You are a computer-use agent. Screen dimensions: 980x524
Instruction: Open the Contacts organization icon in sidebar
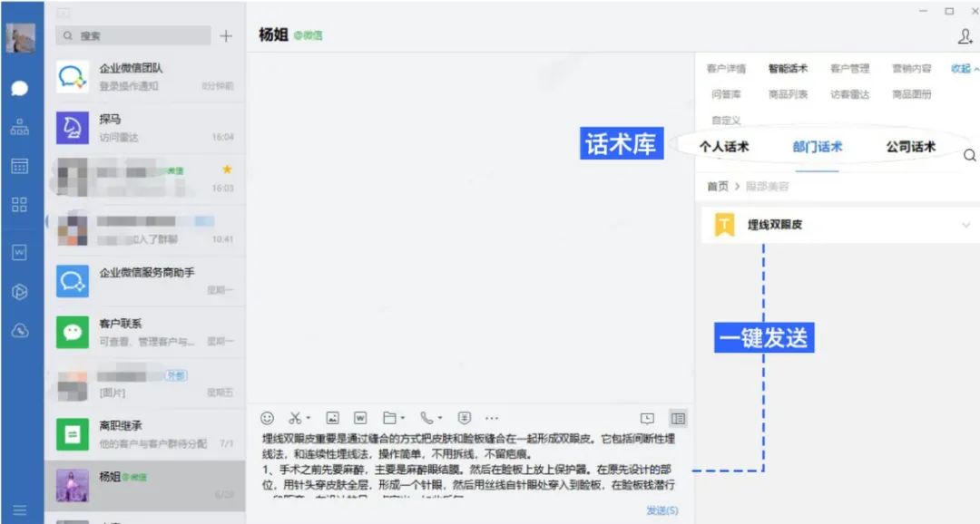pyautogui.click(x=20, y=127)
